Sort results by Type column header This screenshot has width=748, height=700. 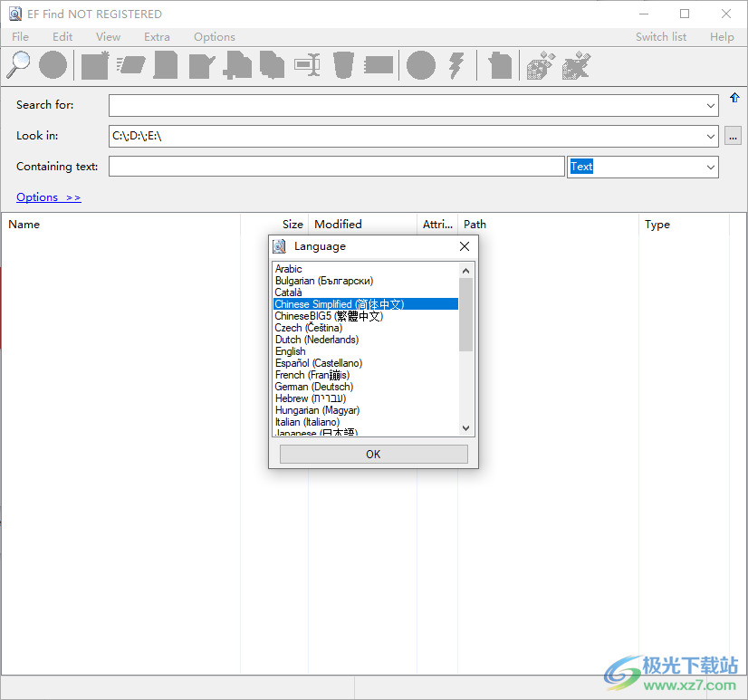click(684, 225)
